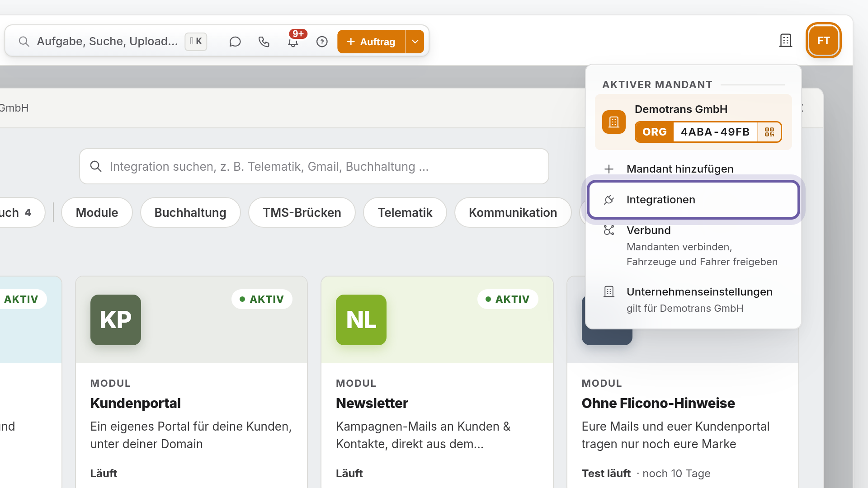The height and width of the screenshot is (488, 868).
Task: Filter by Module category
Action: point(97,212)
